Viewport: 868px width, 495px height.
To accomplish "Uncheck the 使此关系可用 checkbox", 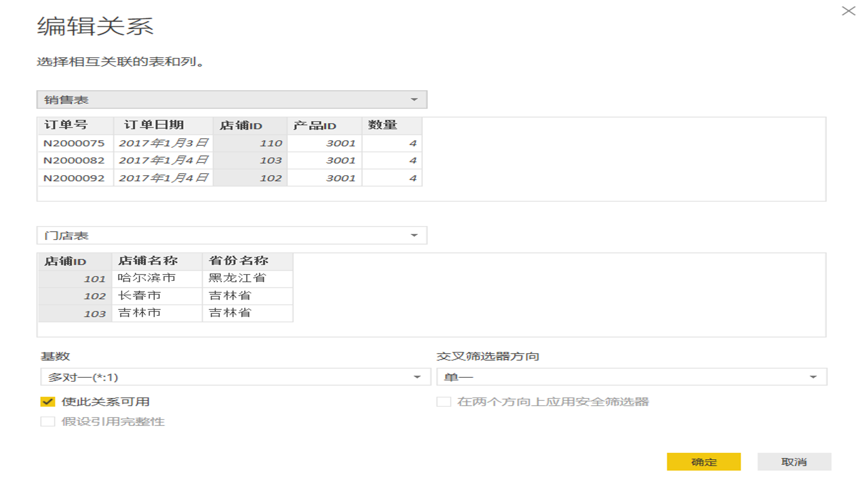I will pyautogui.click(x=48, y=402).
